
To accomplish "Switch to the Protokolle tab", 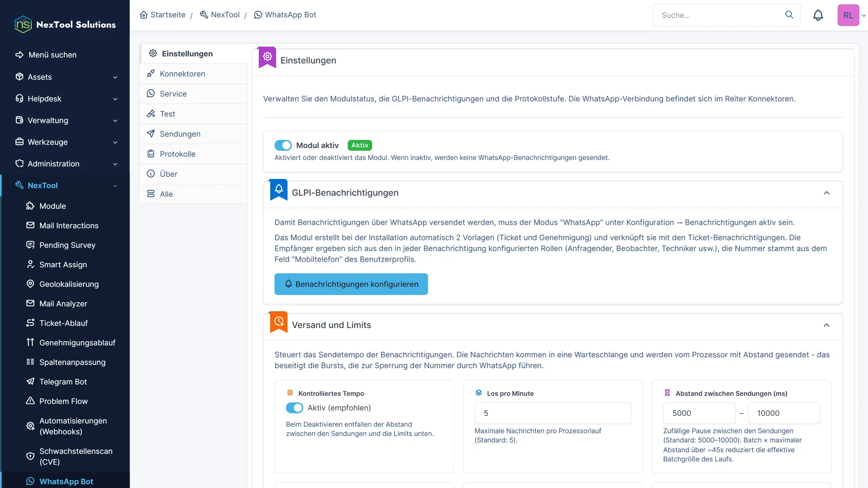I will 193,154.
